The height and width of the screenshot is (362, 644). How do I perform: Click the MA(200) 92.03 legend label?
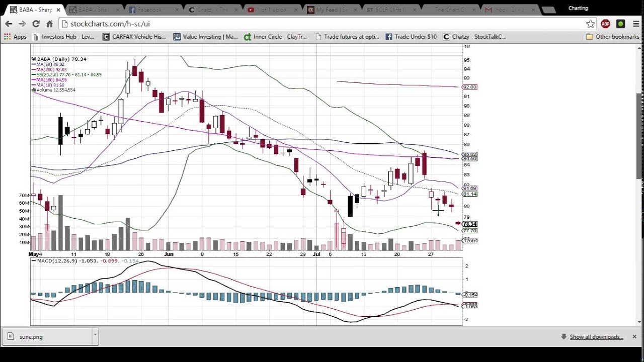49,69
